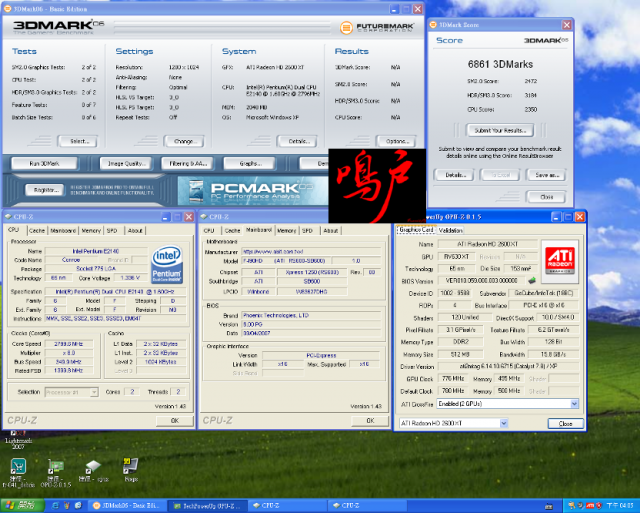Image resolution: width=640 pixels, height=513 pixels.
Task: Click the ATI tray icon
Action: point(589,506)
